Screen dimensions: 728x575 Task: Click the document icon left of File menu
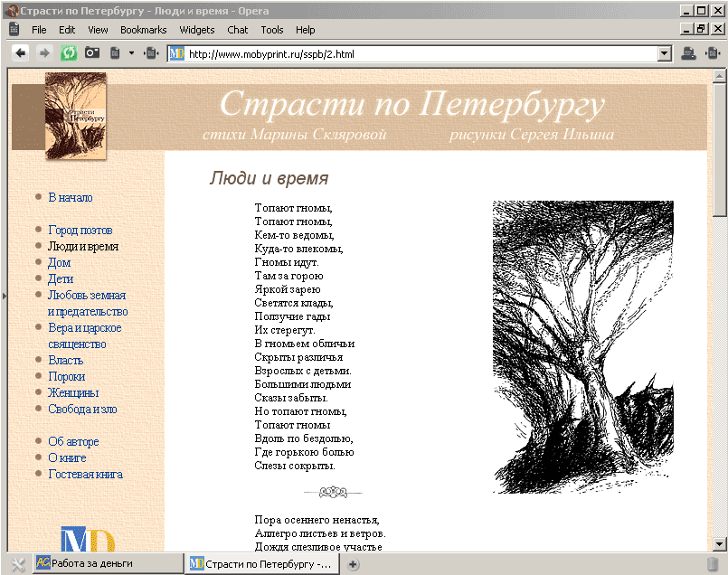tap(14, 29)
